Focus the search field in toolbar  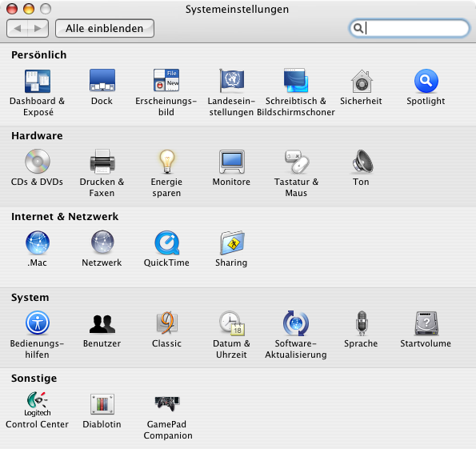[410, 28]
